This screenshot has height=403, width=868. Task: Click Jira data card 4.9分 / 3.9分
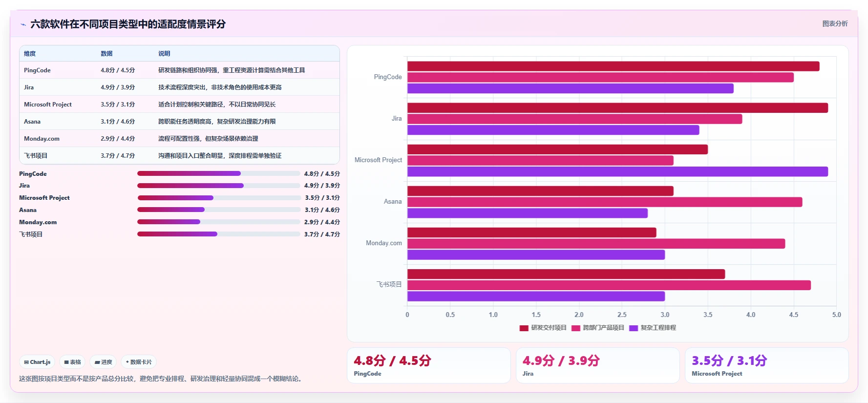click(598, 365)
